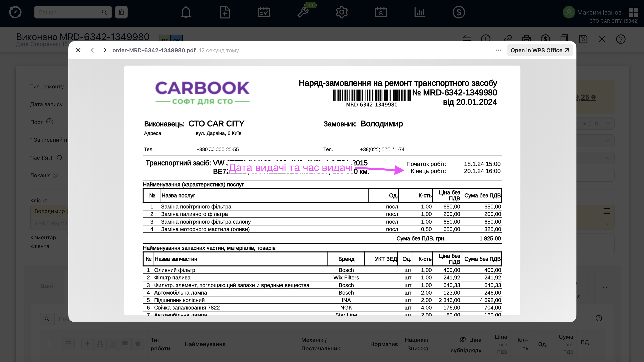
Task: Open the staff calendar person icon
Action: (381, 12)
